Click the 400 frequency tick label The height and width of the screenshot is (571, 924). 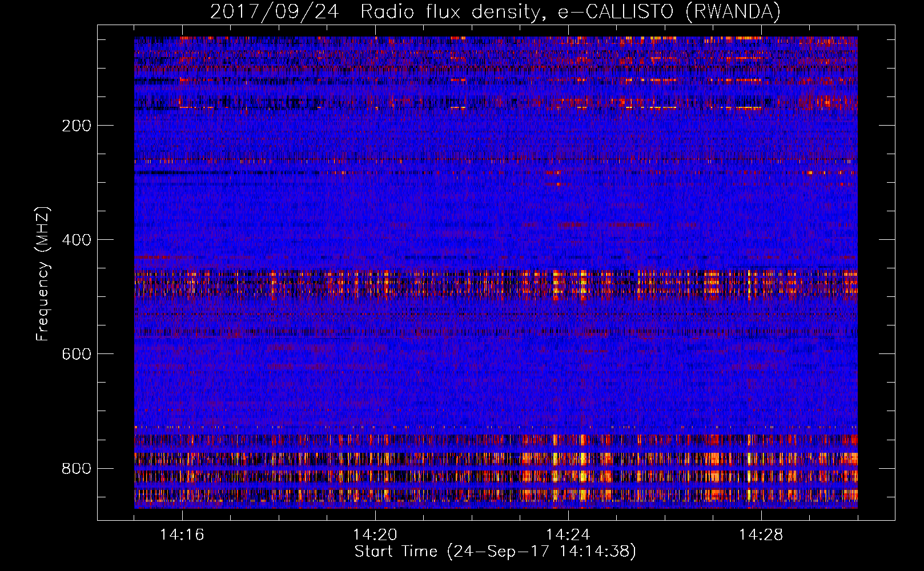point(77,240)
